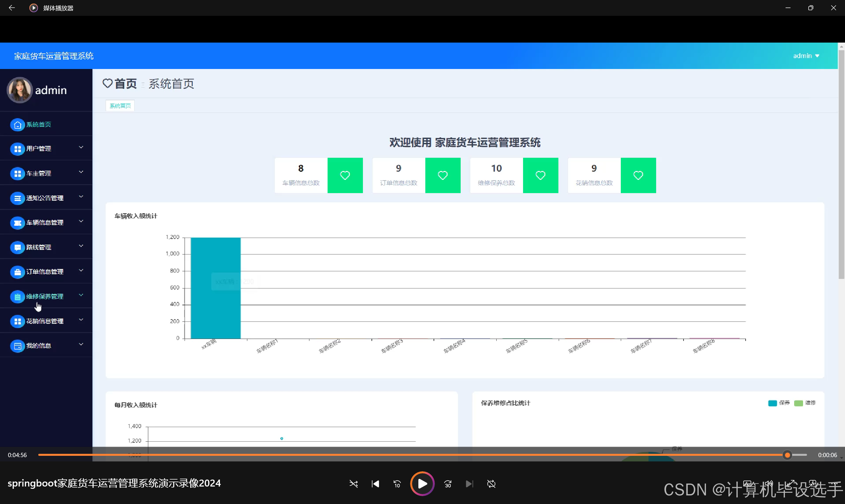Skip forward 30 seconds
This screenshot has height=504, width=845.
[448, 484]
